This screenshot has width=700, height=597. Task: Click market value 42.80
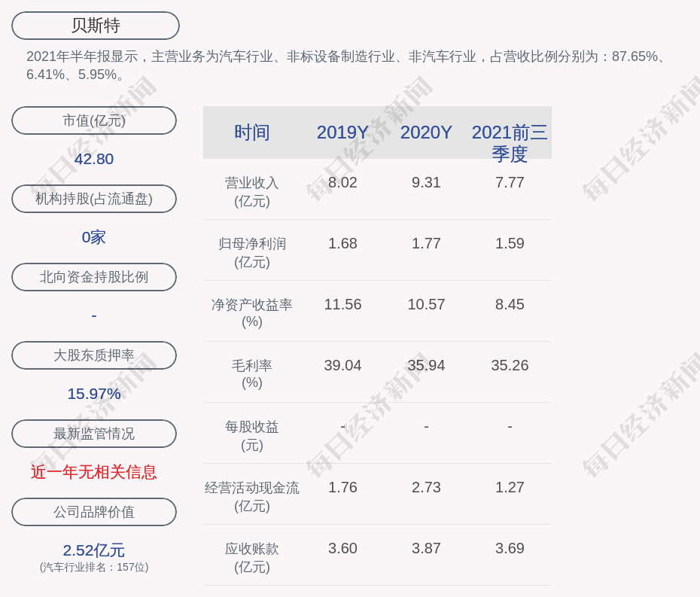point(94,159)
